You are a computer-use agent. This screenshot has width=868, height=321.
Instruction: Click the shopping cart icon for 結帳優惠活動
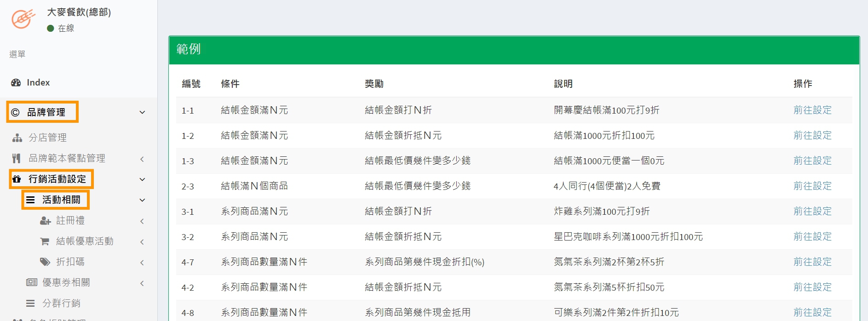point(45,241)
